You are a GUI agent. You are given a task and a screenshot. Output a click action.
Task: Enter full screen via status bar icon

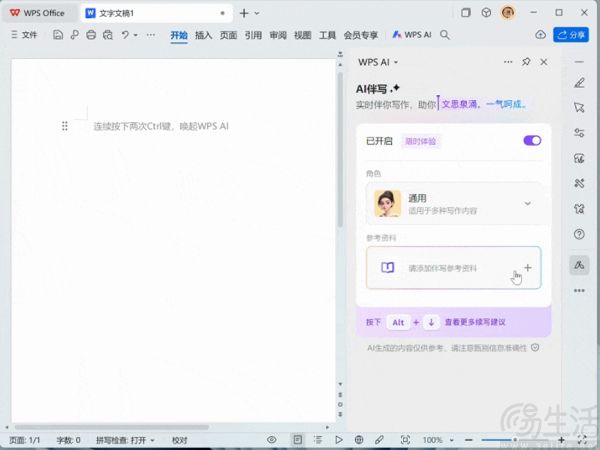tap(582, 440)
